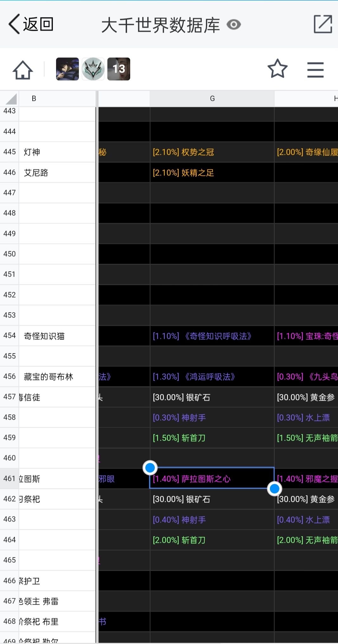
Task: Select row 454 header
Action: [10, 336]
